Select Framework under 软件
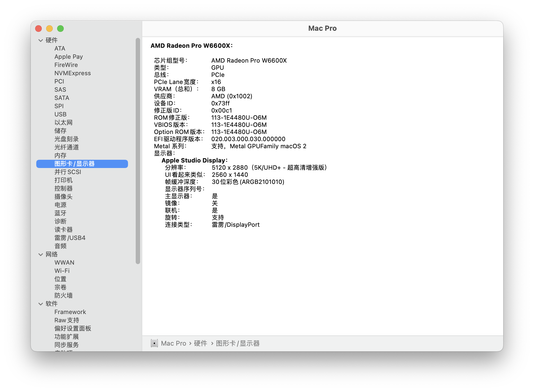 click(70, 312)
